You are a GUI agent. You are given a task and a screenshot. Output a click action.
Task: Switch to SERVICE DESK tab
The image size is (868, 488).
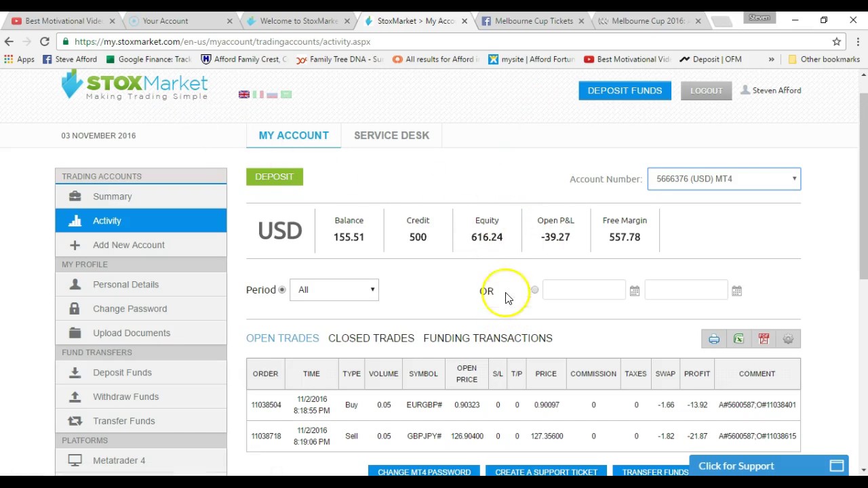[x=391, y=136]
